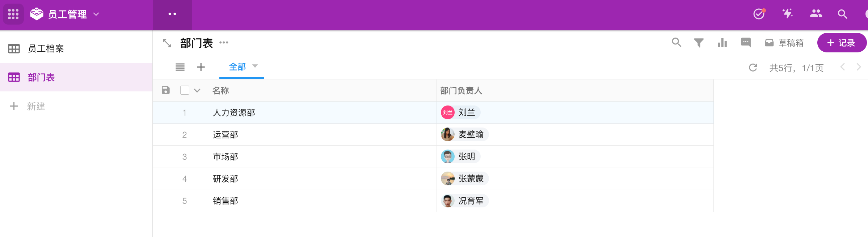Open the app launcher grid icon
This screenshot has height=237, width=868.
point(13,14)
